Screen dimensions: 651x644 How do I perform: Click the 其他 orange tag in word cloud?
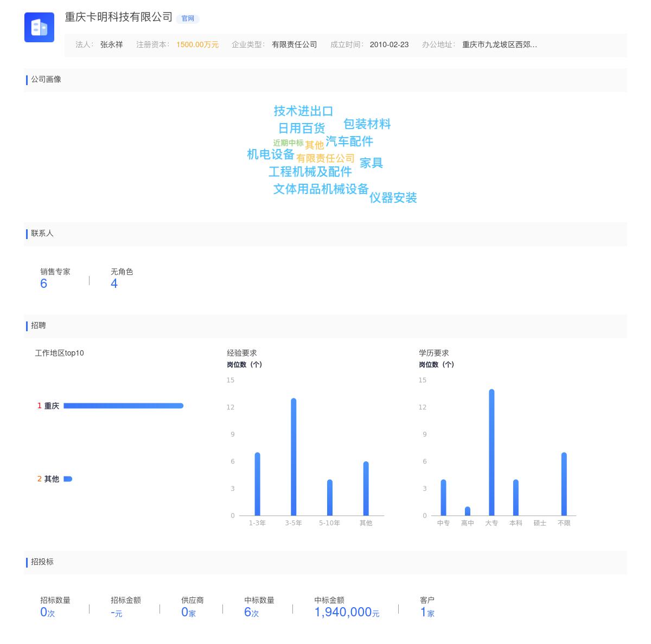tap(315, 145)
